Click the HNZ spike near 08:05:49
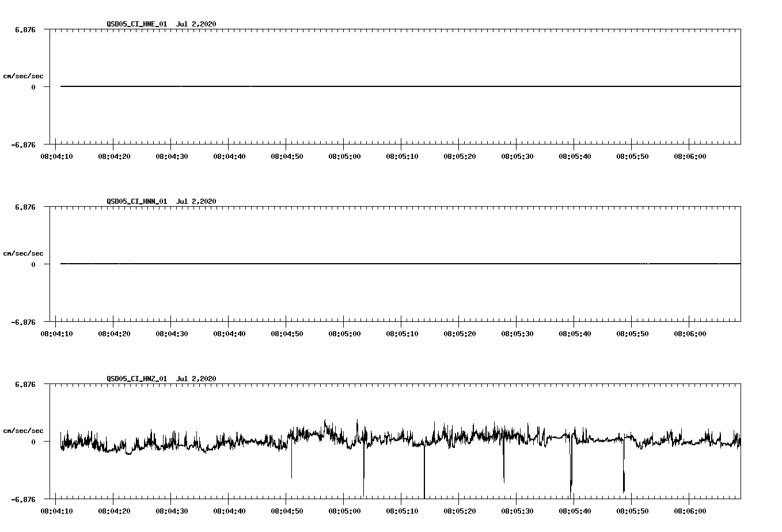This screenshot has width=782, height=532. click(x=624, y=466)
